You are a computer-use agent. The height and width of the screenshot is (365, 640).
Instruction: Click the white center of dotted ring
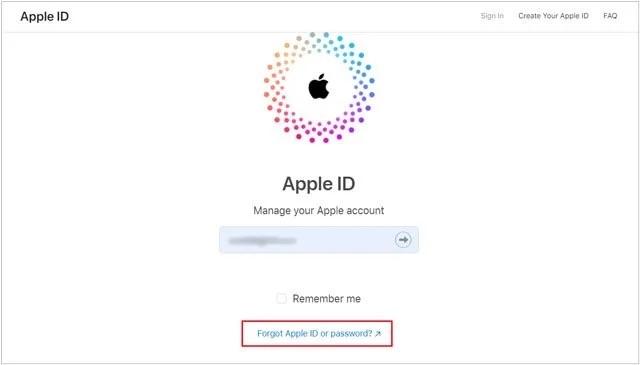click(x=319, y=87)
